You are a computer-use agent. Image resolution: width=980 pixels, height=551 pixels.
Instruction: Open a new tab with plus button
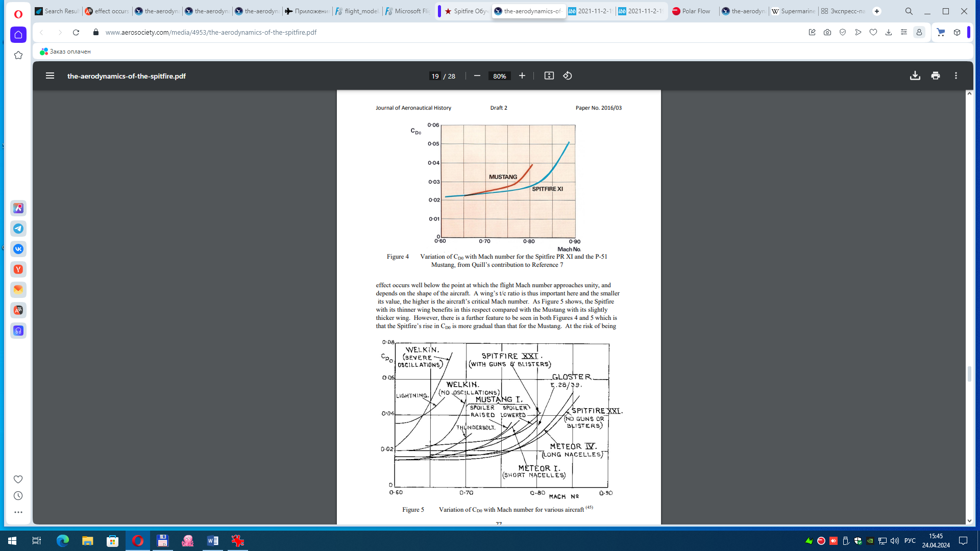[877, 11]
